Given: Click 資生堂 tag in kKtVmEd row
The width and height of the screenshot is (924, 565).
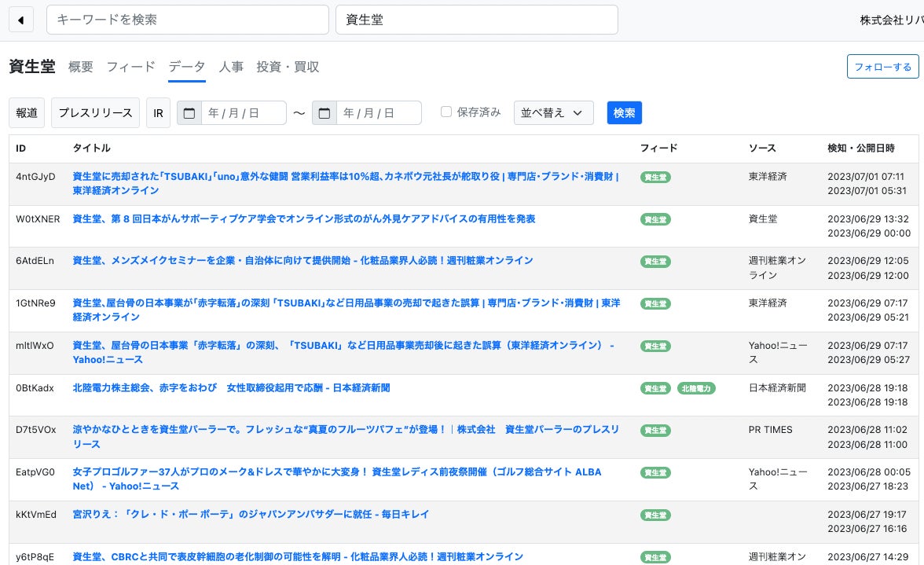Looking at the screenshot, I should 655,515.
